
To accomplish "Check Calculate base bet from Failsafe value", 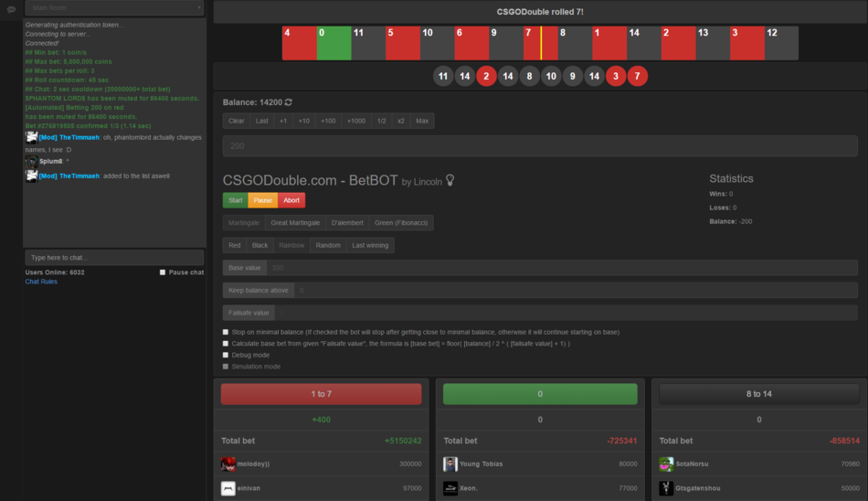I will pos(226,344).
